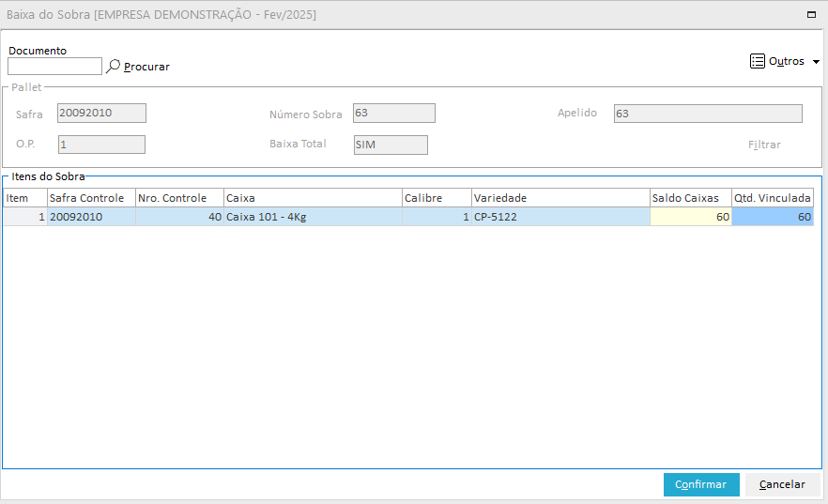This screenshot has height=504, width=828.
Task: Click the Apelido field showing 63
Action: pyautogui.click(x=708, y=114)
